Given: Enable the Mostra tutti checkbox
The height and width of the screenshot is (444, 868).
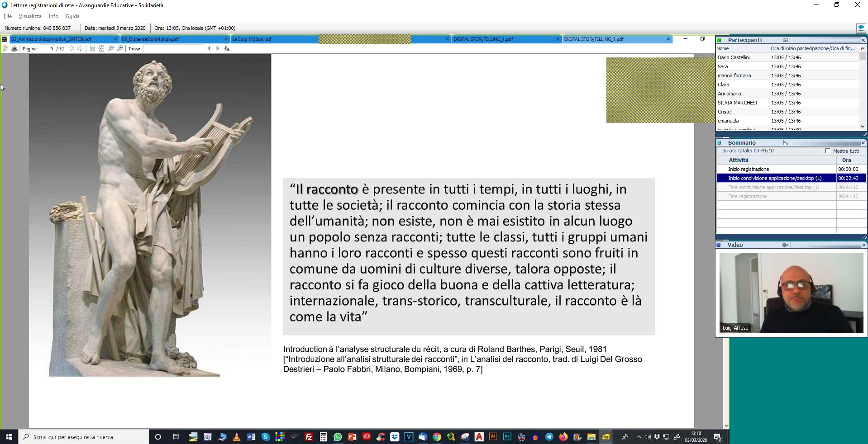Looking at the screenshot, I should (x=828, y=151).
